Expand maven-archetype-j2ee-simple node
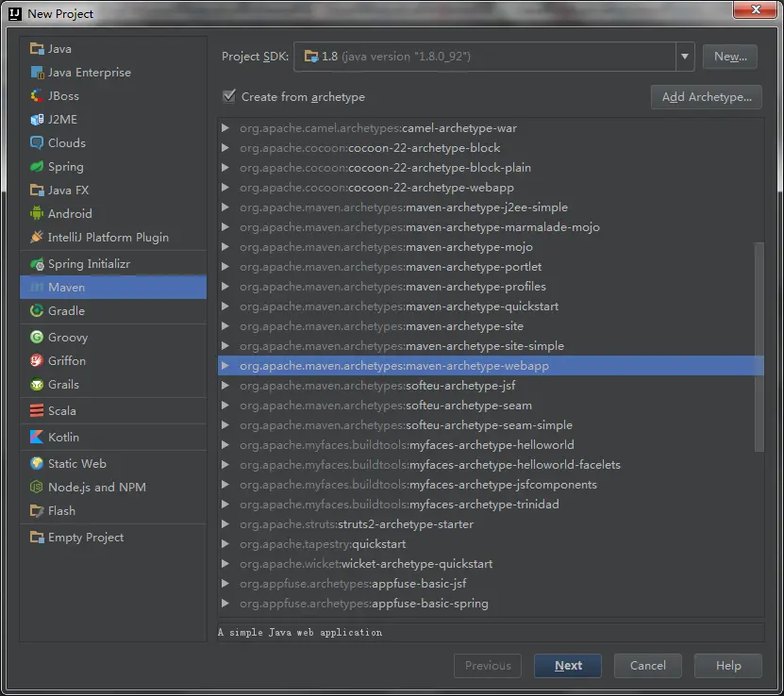This screenshot has height=696, width=784. point(225,207)
